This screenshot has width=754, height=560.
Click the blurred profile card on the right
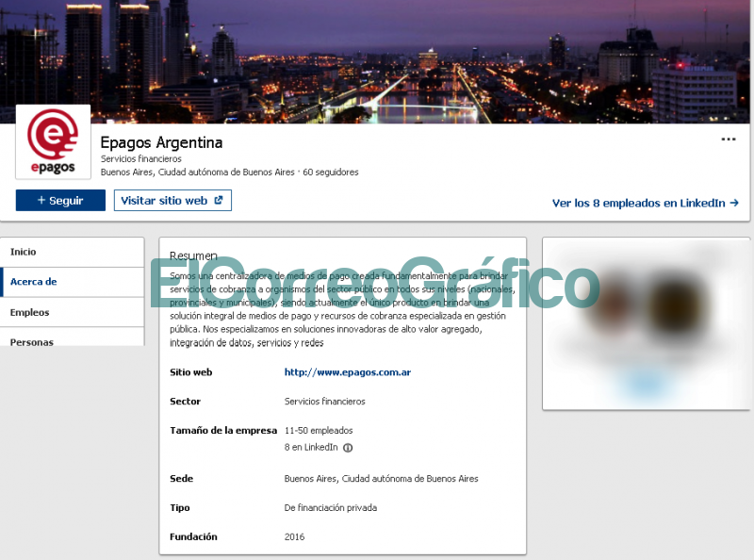click(646, 323)
